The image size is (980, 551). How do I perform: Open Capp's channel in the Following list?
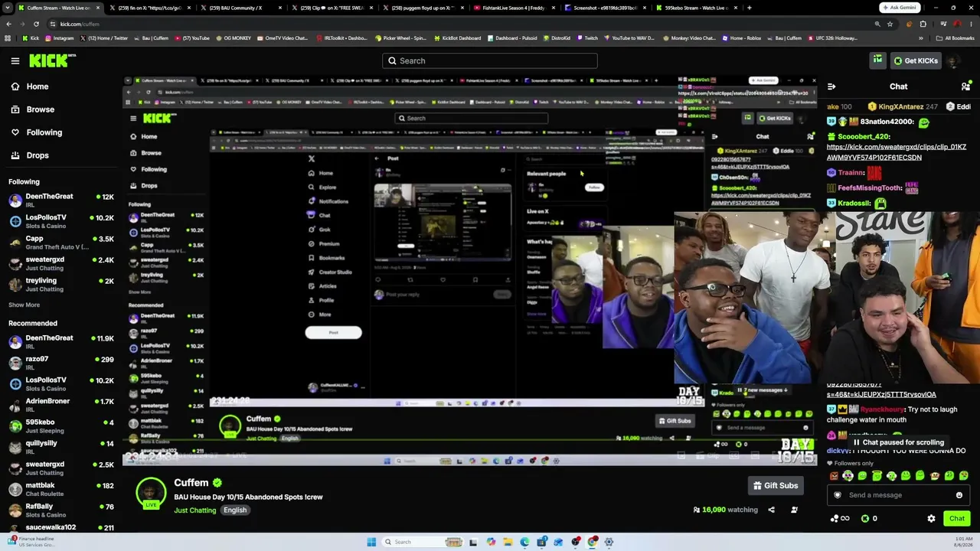point(61,243)
